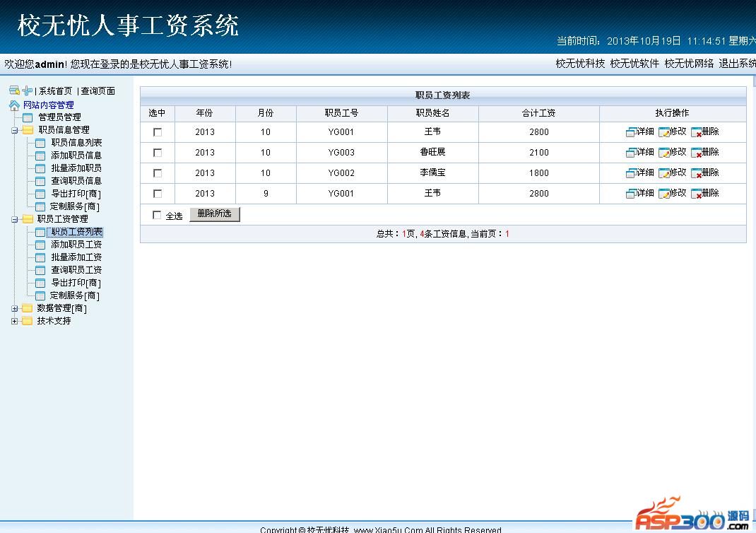Check the checkbox for 鲁旺展 row

coord(158,153)
